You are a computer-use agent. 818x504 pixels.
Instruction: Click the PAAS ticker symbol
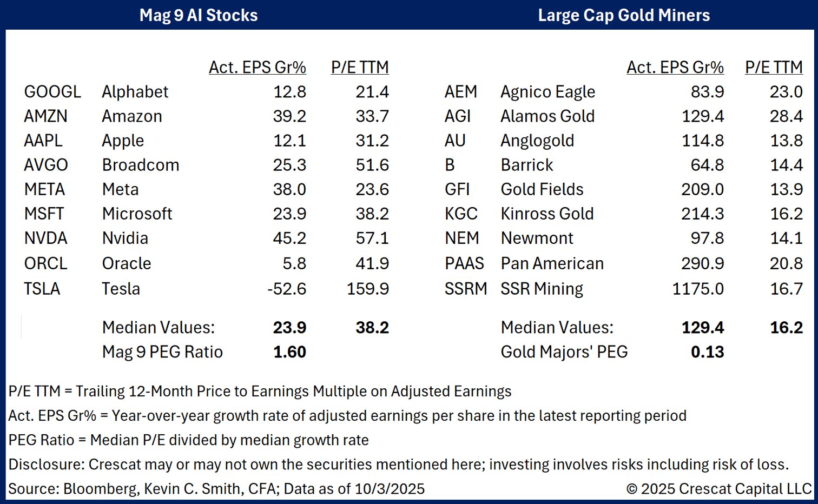click(x=464, y=263)
